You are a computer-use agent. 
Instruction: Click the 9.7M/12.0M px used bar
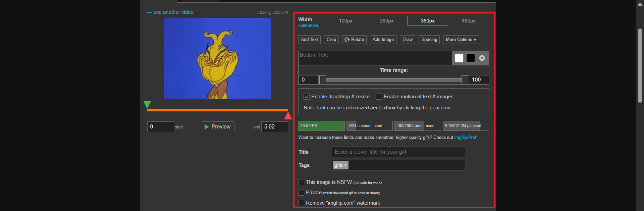(466, 126)
